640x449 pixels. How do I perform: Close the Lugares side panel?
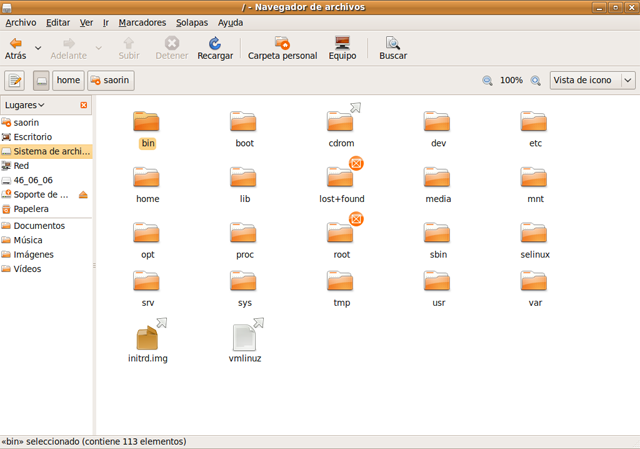pyautogui.click(x=84, y=105)
